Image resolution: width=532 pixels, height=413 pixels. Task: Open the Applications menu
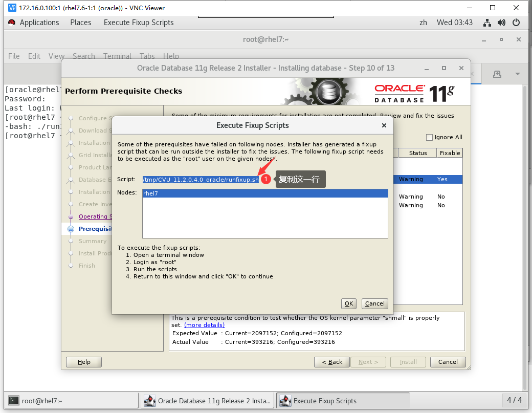click(39, 23)
